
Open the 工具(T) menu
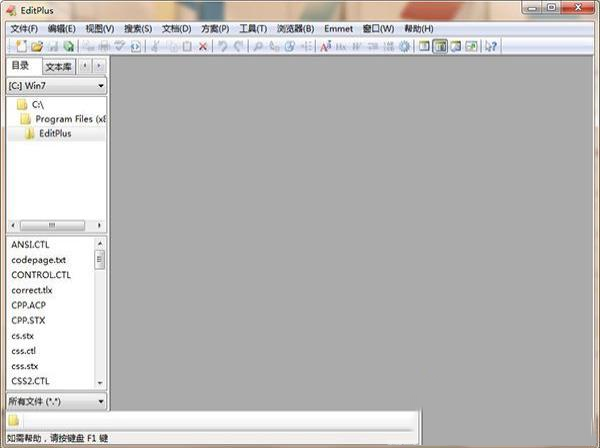[x=253, y=29]
